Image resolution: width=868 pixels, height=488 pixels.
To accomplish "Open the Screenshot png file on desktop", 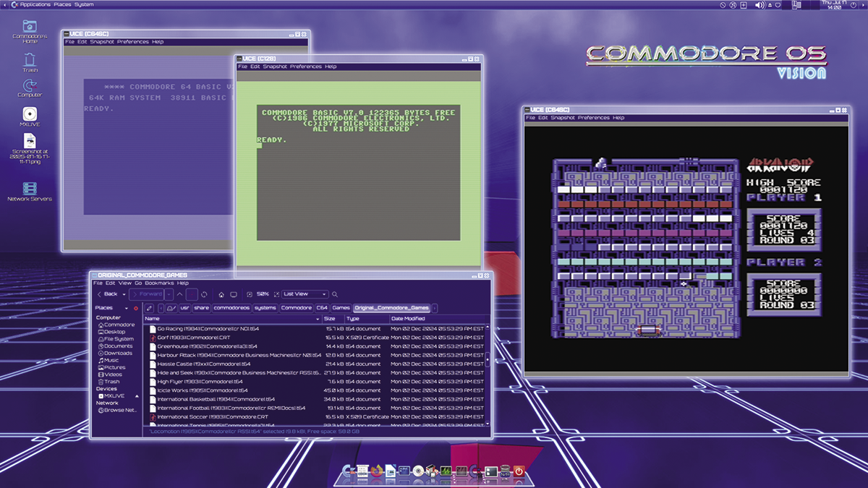I will (x=30, y=150).
